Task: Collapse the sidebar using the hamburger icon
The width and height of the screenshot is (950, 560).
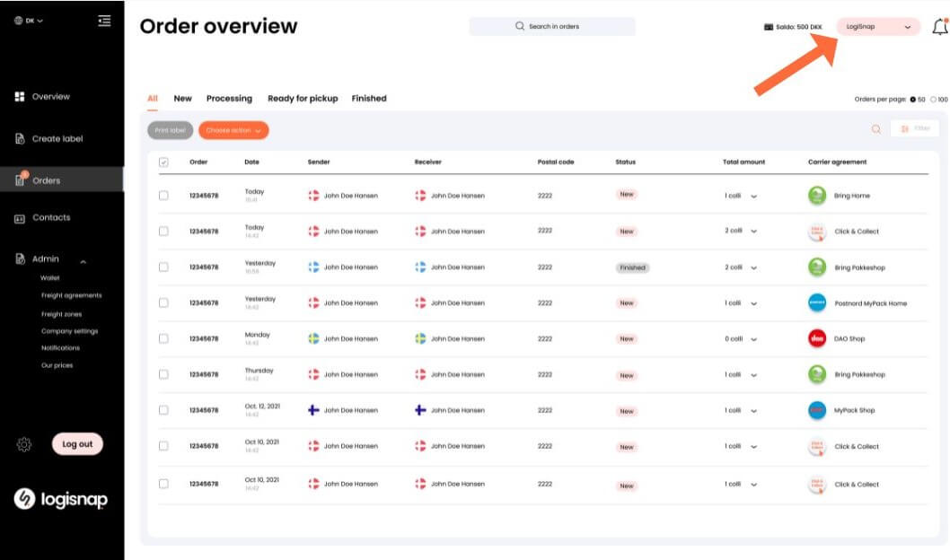Action: (104, 22)
